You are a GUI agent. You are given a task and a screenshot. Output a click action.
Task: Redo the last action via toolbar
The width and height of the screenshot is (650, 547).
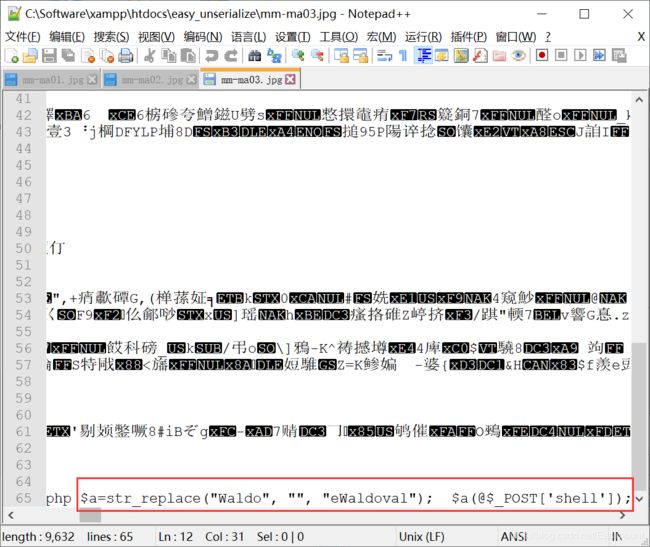click(231, 56)
